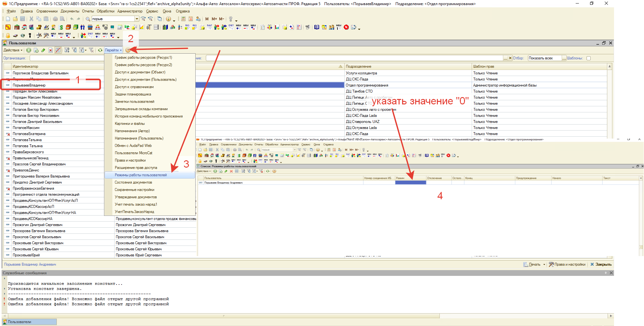Image resolution: width=644 pixels, height=326 pixels.
Task: Click the Open file icon in main toolbar
Action: (15, 19)
